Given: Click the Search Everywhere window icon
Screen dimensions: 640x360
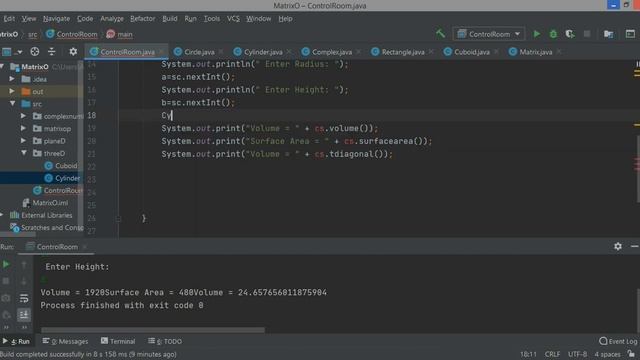Looking at the screenshot, I should point(630,34).
